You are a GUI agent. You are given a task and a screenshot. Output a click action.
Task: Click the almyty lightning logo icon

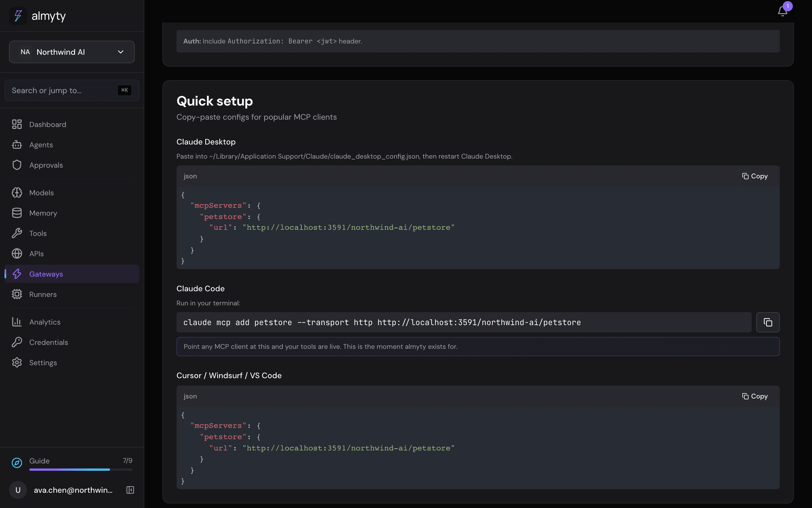tap(18, 16)
